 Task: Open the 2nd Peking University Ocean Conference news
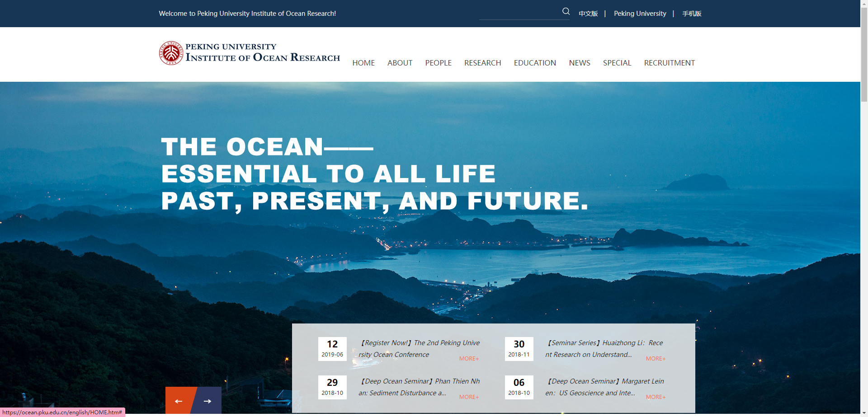click(x=419, y=349)
